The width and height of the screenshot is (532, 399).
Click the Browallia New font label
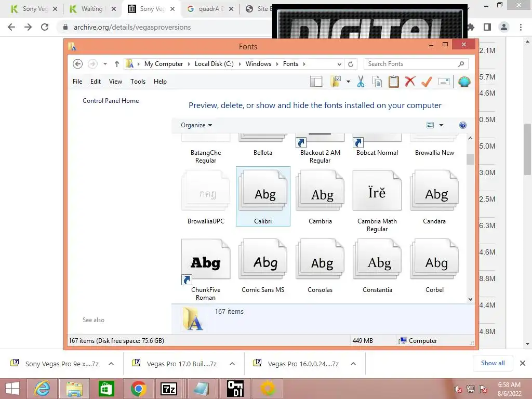(x=434, y=153)
